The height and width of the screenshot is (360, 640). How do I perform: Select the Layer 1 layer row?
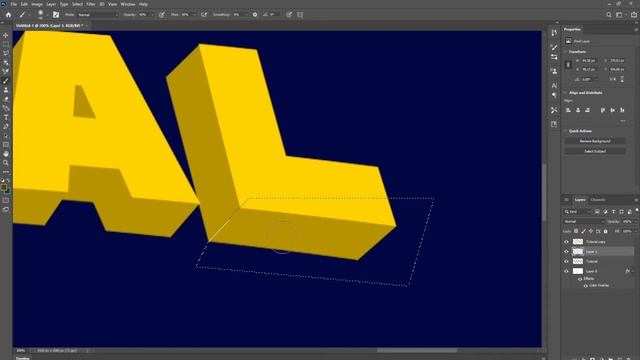click(x=602, y=252)
